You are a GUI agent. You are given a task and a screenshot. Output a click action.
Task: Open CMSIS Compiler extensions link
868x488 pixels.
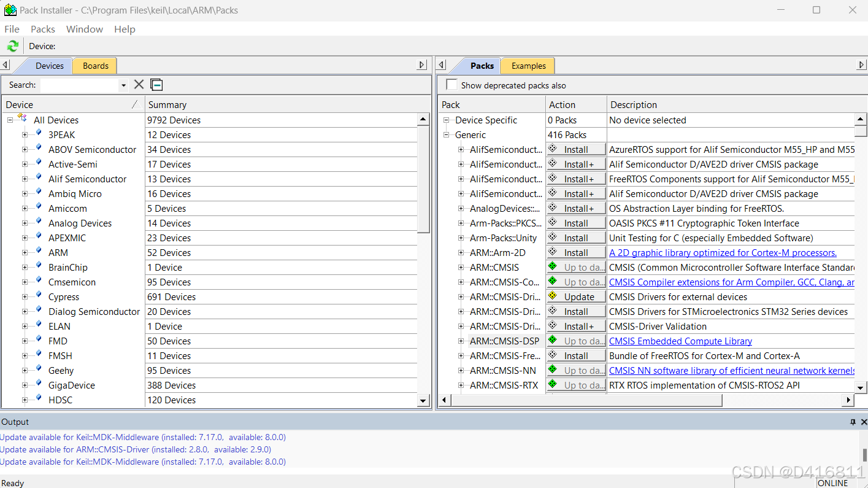tap(731, 282)
